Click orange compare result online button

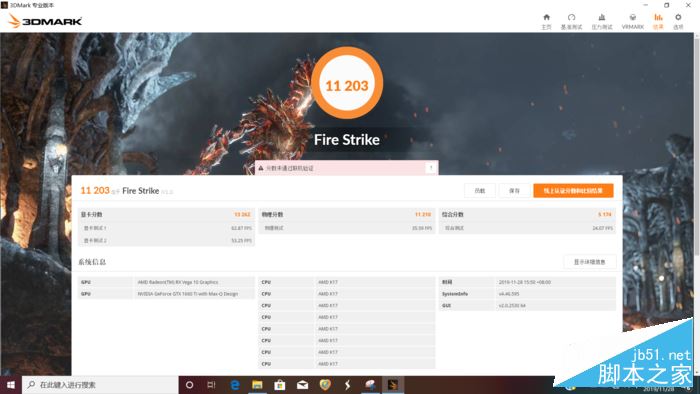(x=573, y=191)
